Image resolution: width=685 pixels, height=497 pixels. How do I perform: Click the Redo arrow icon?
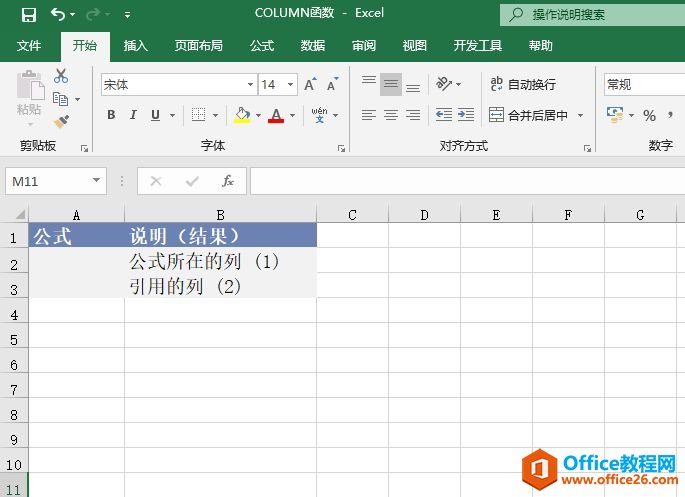93,14
